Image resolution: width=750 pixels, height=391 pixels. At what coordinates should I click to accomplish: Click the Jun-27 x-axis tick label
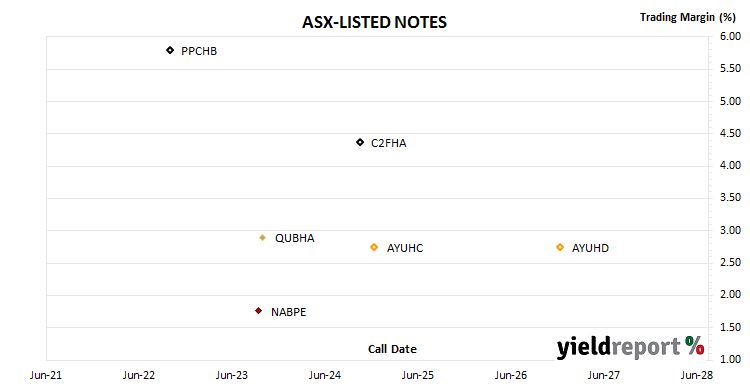click(604, 375)
